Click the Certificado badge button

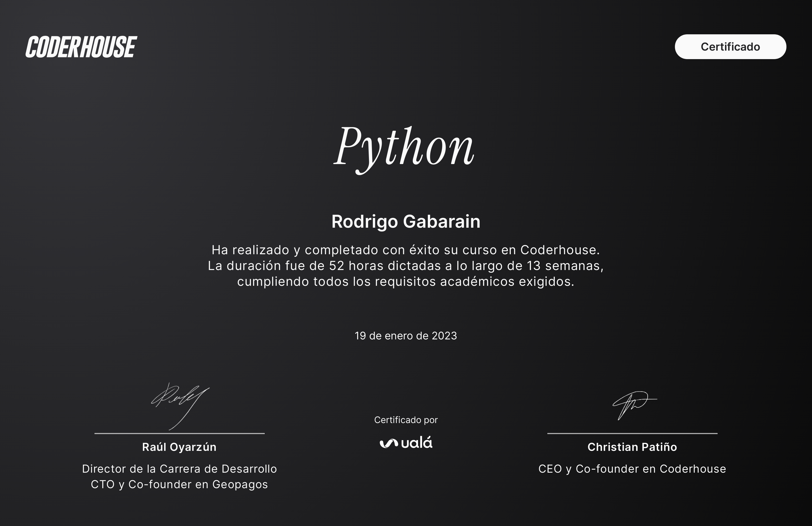tap(730, 47)
